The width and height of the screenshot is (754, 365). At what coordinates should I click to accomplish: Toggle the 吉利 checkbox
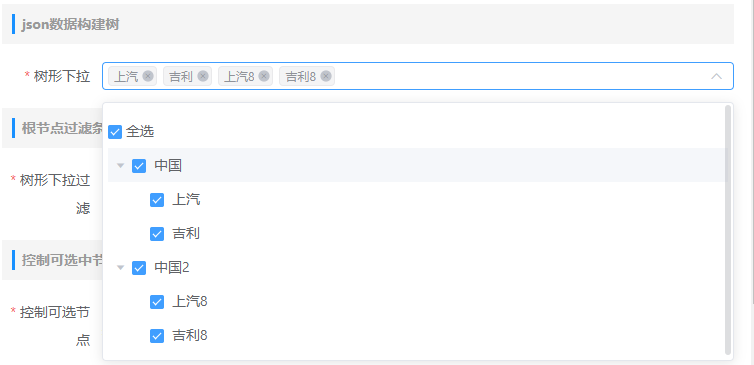pos(157,234)
